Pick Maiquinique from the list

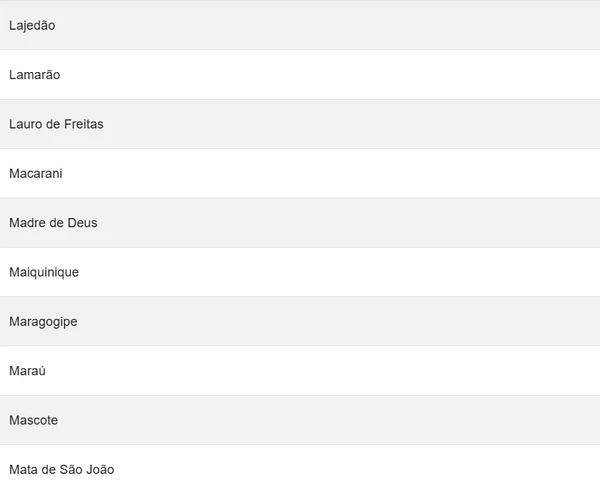300,272
